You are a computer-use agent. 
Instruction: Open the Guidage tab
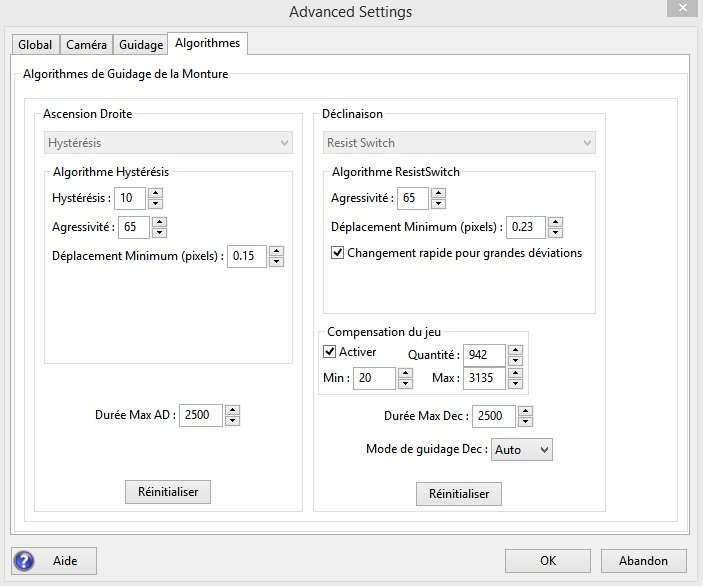[141, 44]
